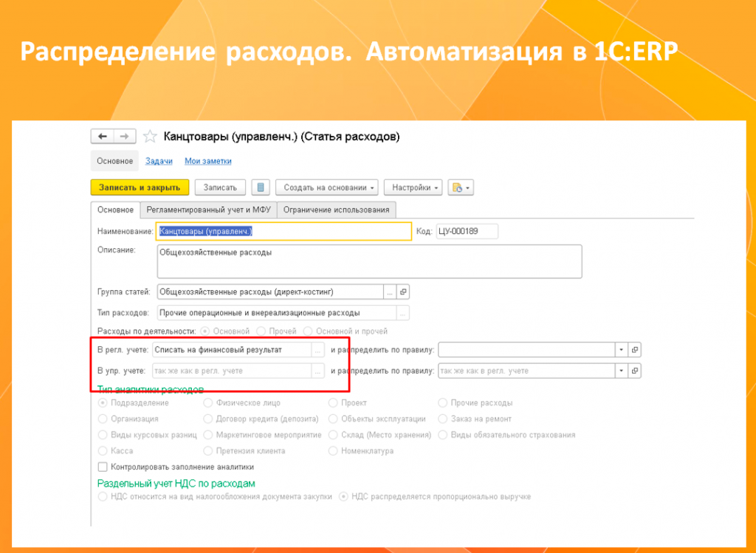The image size is (756, 553).
Task: Go forward with the right arrow button
Action: [124, 137]
